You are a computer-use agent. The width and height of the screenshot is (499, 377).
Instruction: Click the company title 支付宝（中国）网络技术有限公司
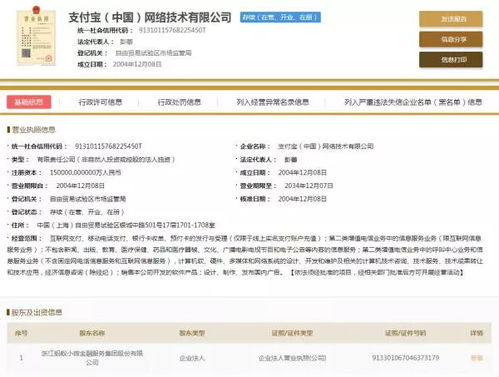point(150,17)
